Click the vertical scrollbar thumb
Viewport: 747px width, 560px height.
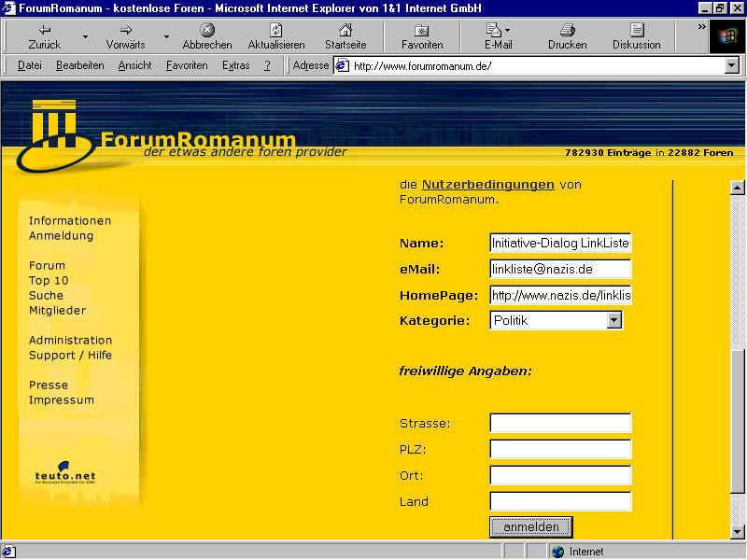737,422
